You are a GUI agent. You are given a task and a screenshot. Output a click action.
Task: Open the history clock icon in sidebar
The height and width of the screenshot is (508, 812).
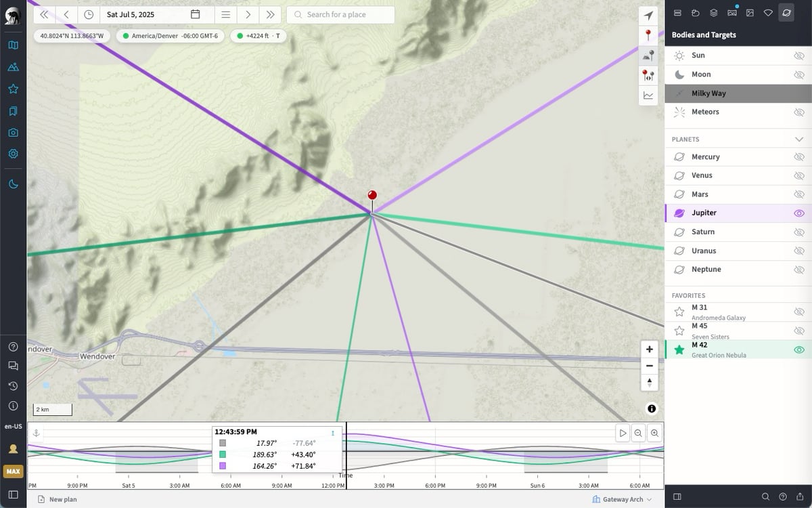pos(13,386)
